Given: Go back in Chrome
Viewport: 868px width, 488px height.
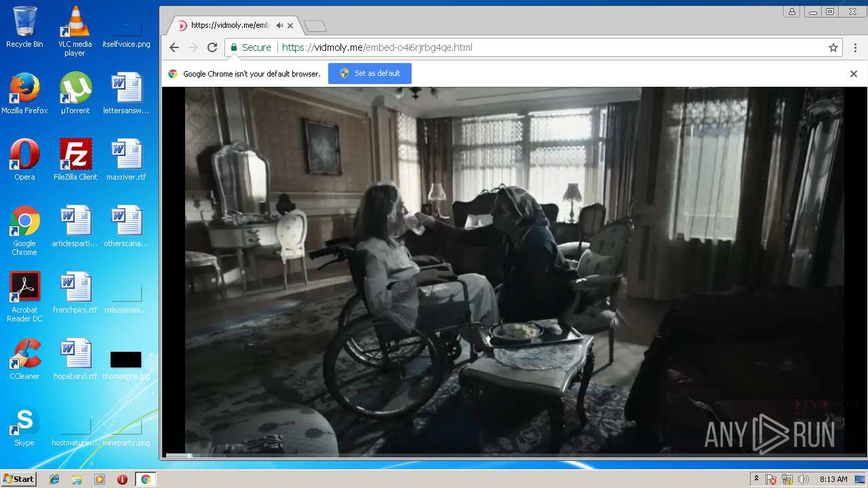Looking at the screenshot, I should coord(174,47).
